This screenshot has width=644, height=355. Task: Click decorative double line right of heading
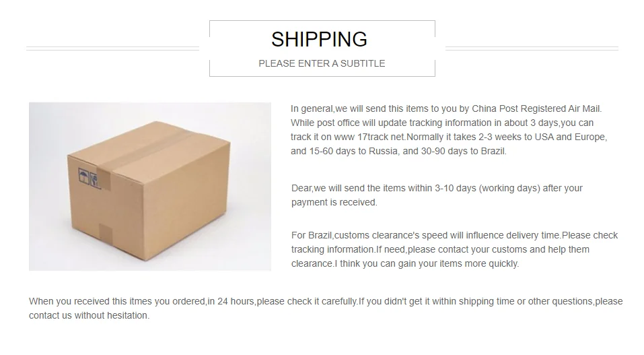coord(532,49)
